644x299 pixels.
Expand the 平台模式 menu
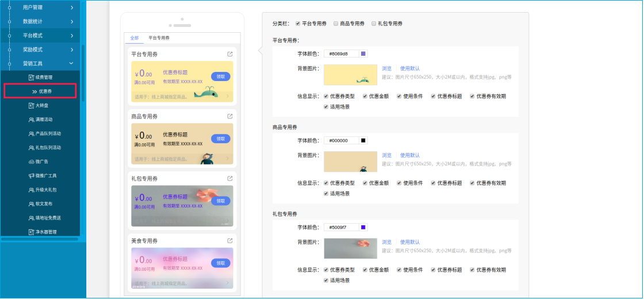click(x=40, y=35)
